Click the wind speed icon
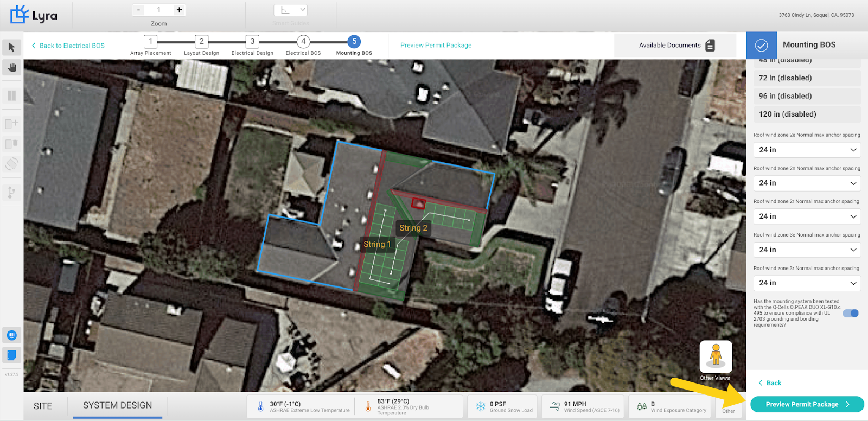This screenshot has height=421, width=868. [x=555, y=406]
